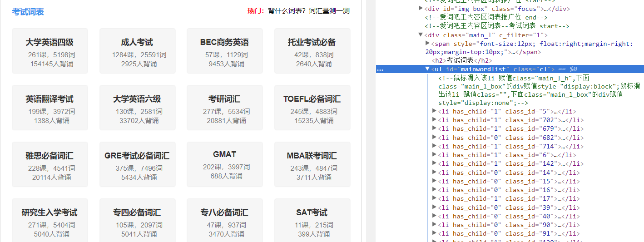Open the 专八必备词汇 word list card
Screen dimensions: 644x242
(x=225, y=220)
